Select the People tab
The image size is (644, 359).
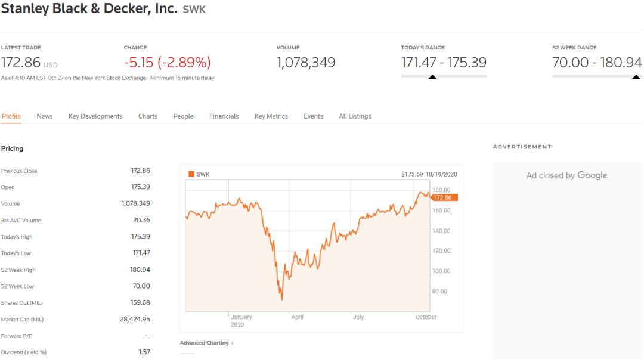click(183, 116)
